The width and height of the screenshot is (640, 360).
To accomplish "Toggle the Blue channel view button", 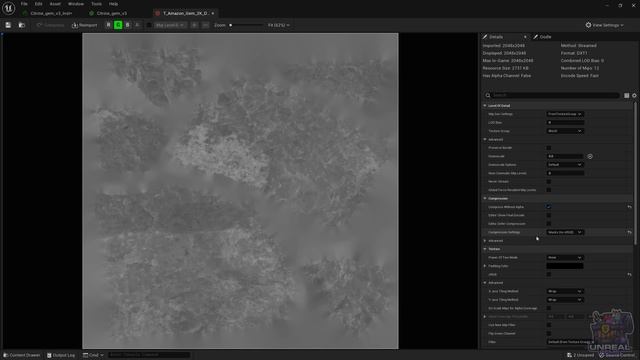I will pos(127,25).
